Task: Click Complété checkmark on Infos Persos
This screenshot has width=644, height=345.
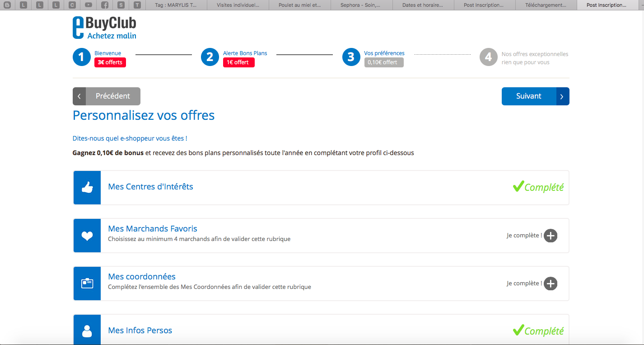Action: point(538,331)
